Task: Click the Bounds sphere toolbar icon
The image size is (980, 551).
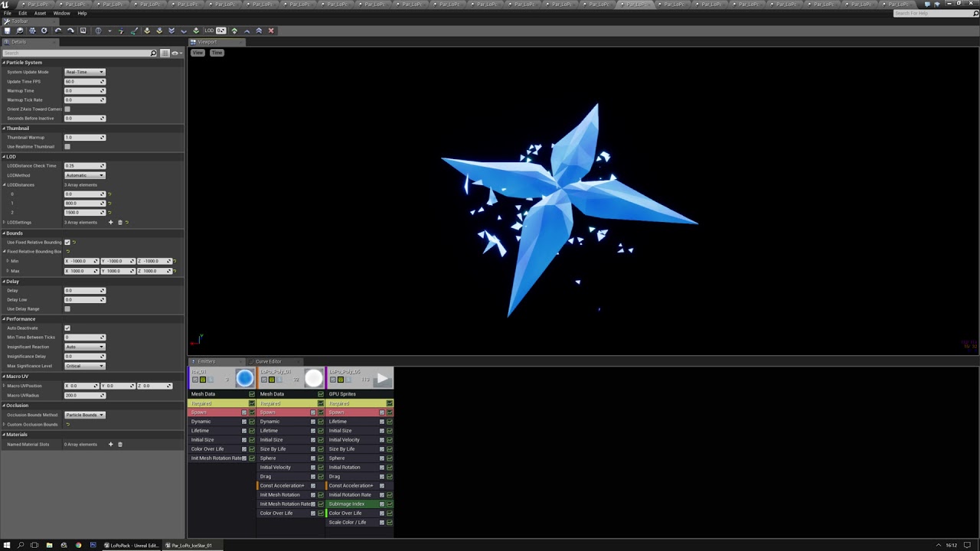Action: click(x=98, y=31)
